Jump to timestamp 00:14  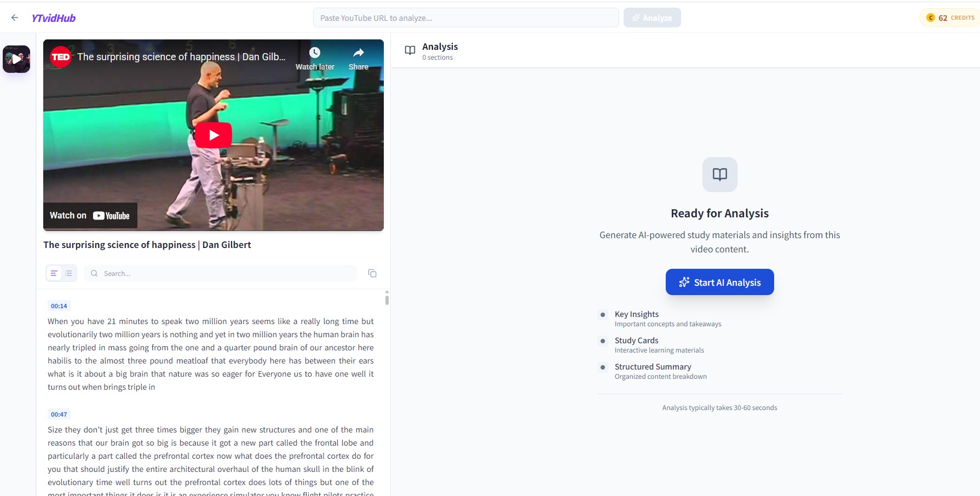coord(59,306)
